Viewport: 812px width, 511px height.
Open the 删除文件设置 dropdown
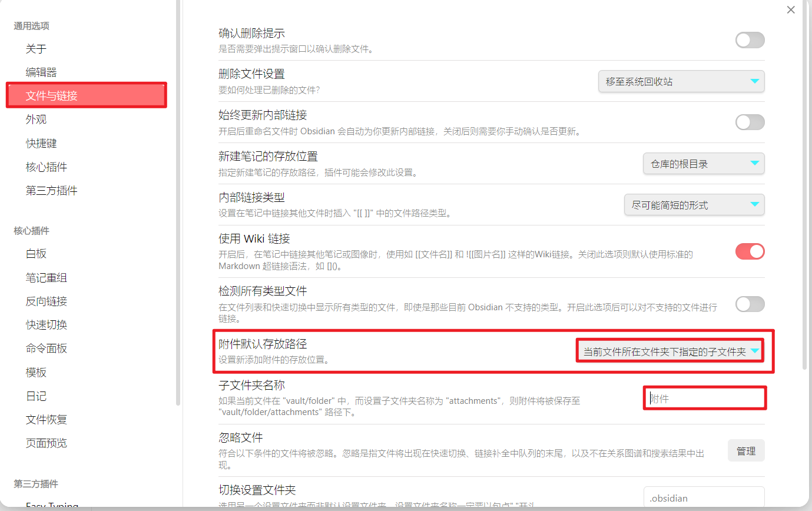pos(681,82)
